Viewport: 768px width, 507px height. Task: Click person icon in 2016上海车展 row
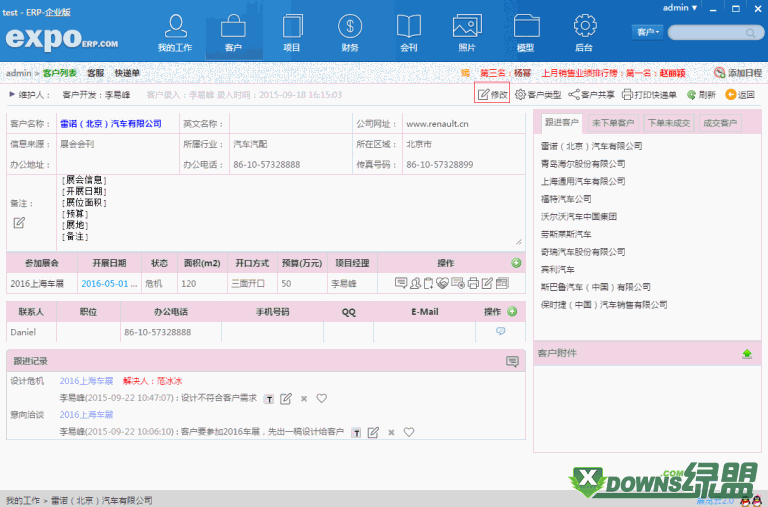point(415,283)
